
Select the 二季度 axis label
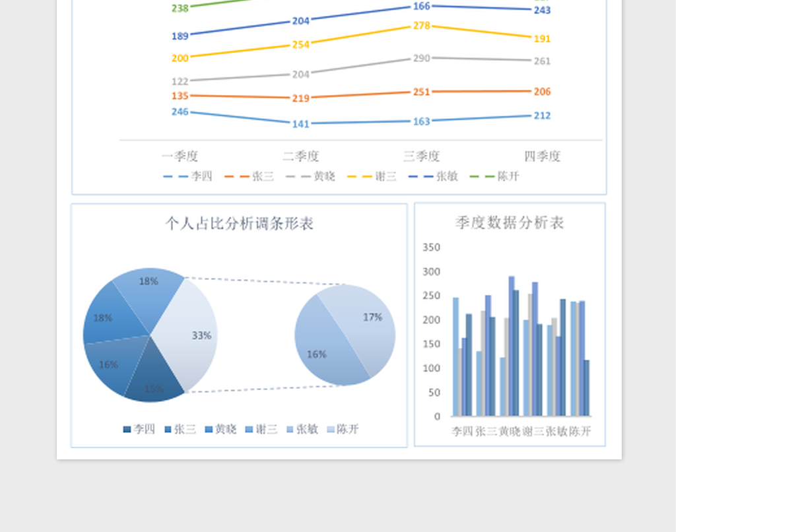[x=300, y=156]
